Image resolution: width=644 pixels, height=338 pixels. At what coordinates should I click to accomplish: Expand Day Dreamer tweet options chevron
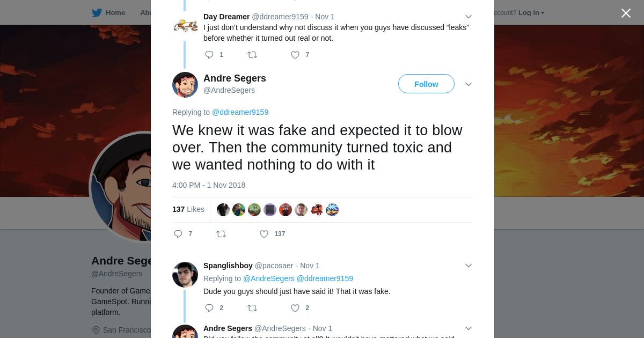pyautogui.click(x=469, y=17)
